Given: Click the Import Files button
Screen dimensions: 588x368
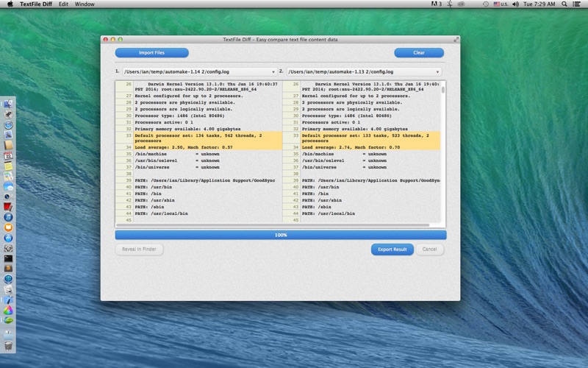Looking at the screenshot, I should (x=151, y=52).
